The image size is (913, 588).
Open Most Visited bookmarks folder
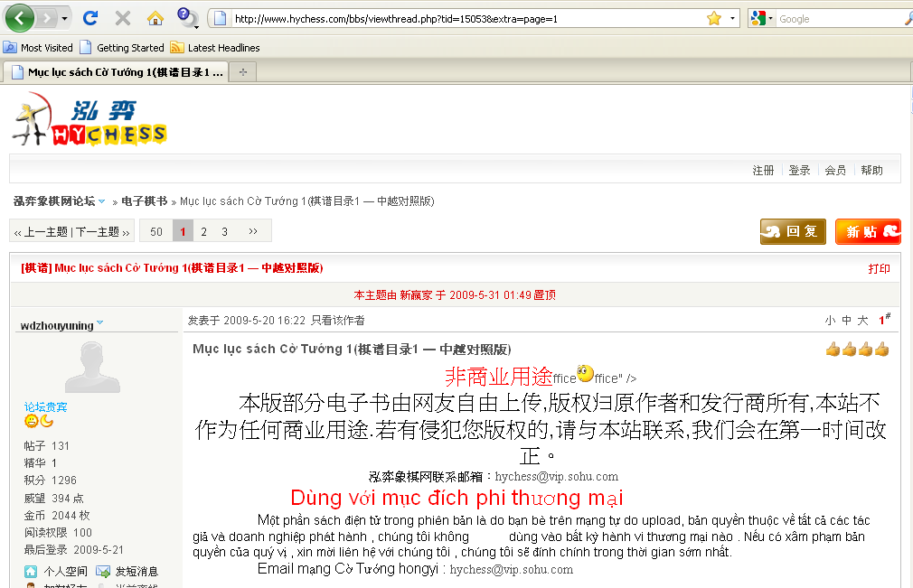(x=39, y=48)
